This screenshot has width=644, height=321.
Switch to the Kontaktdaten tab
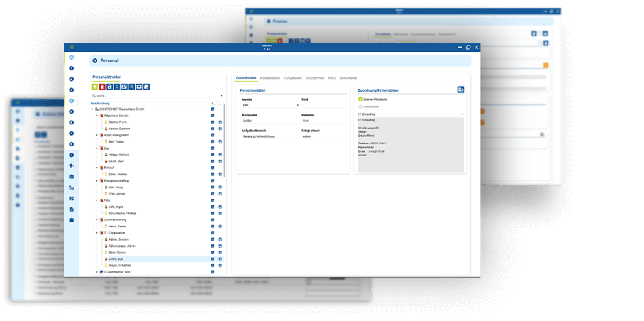pos(270,78)
